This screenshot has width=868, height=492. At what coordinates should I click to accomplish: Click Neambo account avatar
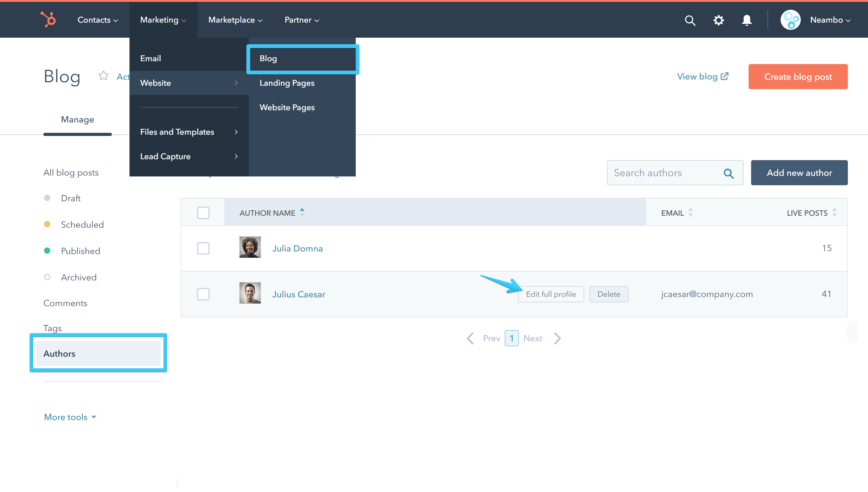[790, 20]
